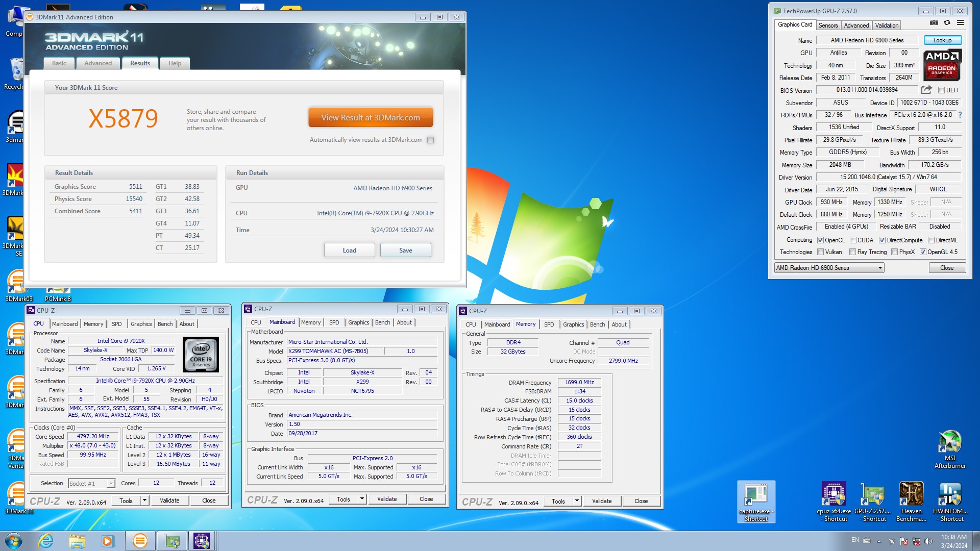Image resolution: width=980 pixels, height=551 pixels.
Task: Open the Windows Start menu
Action: tap(14, 541)
